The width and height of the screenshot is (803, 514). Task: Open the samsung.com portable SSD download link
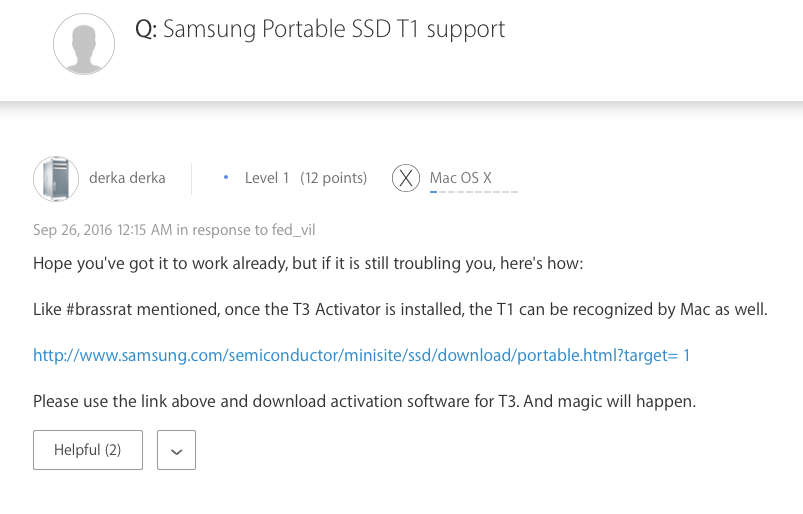coord(361,355)
